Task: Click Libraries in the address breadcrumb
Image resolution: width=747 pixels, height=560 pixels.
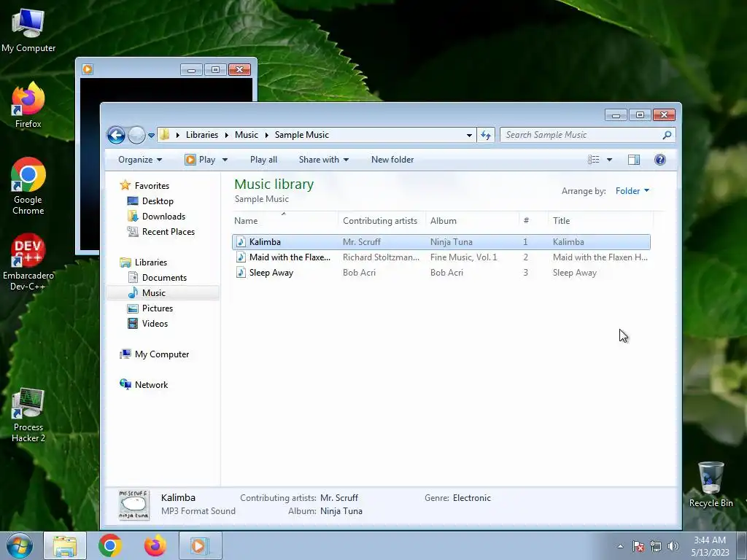Action: click(x=202, y=135)
